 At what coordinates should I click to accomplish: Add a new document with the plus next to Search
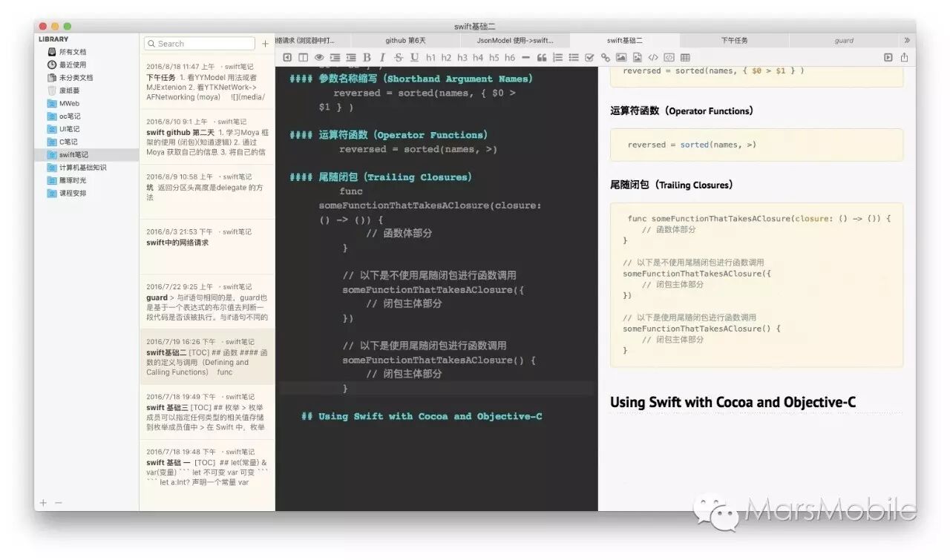(266, 44)
